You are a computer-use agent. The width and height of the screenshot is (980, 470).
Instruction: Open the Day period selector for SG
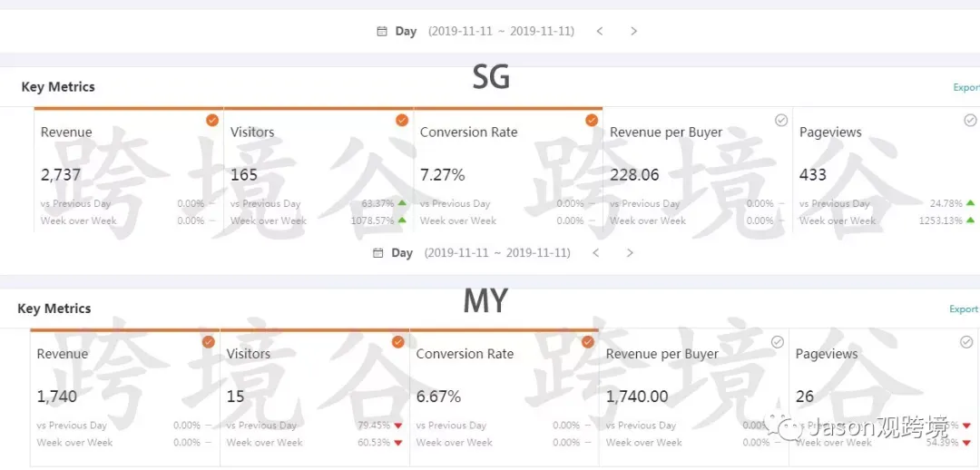coord(406,32)
